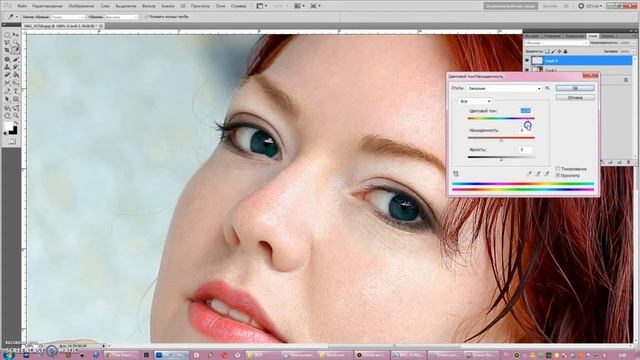Click the Цветовой тон value field

coord(525,111)
